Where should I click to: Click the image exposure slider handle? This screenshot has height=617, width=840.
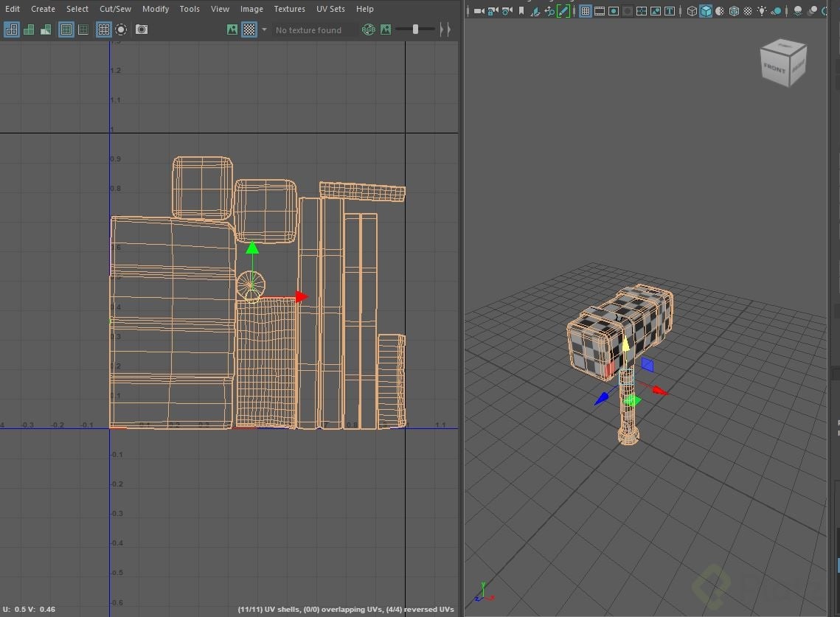tap(414, 29)
